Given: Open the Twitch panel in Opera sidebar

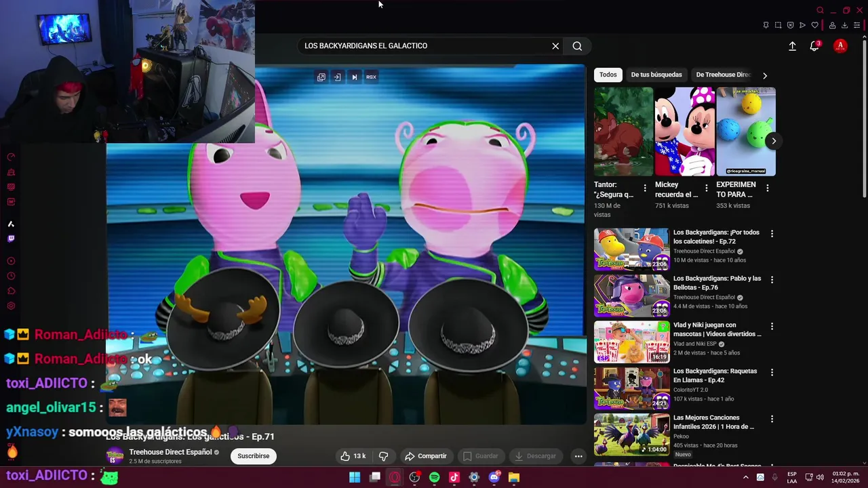Looking at the screenshot, I should click(x=11, y=239).
